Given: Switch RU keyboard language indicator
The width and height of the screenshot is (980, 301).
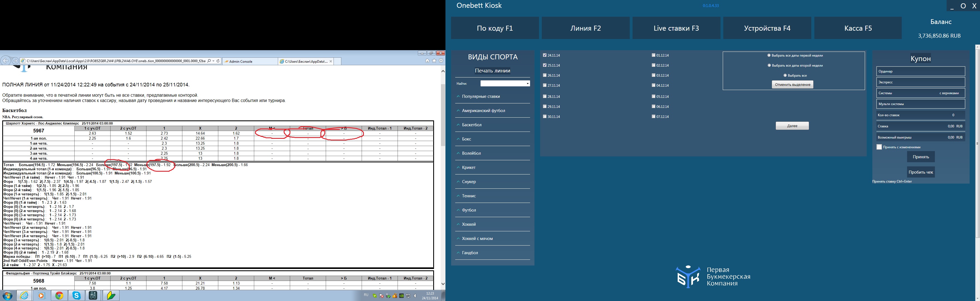Looking at the screenshot, I should point(366,295).
